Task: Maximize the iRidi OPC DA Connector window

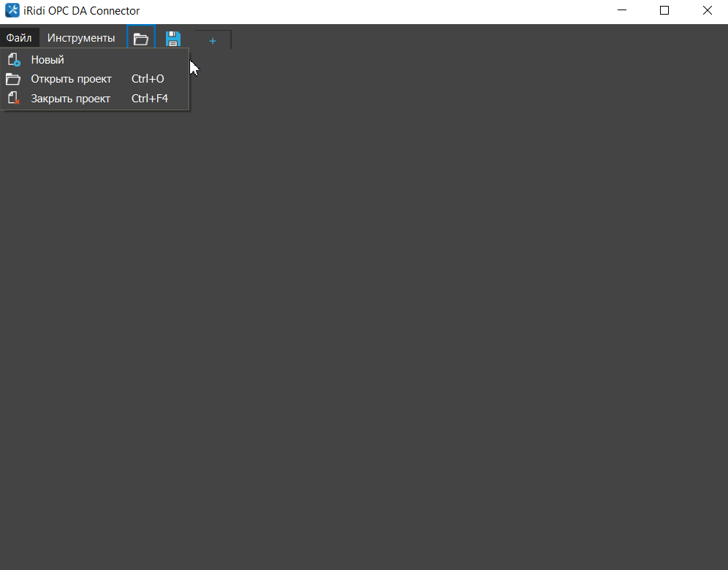Action: coord(664,11)
